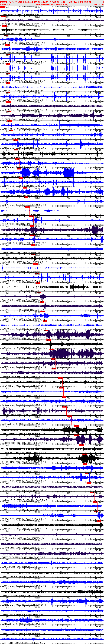Click the RMS noise scaling note
This screenshot has height=644, width=104.
(52, 4)
